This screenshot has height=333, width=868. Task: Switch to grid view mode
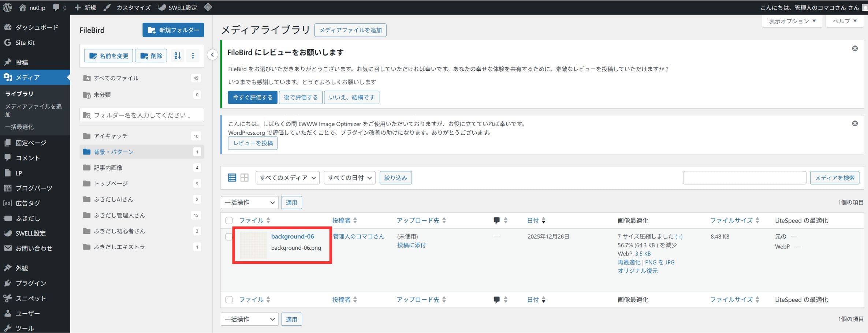[245, 178]
